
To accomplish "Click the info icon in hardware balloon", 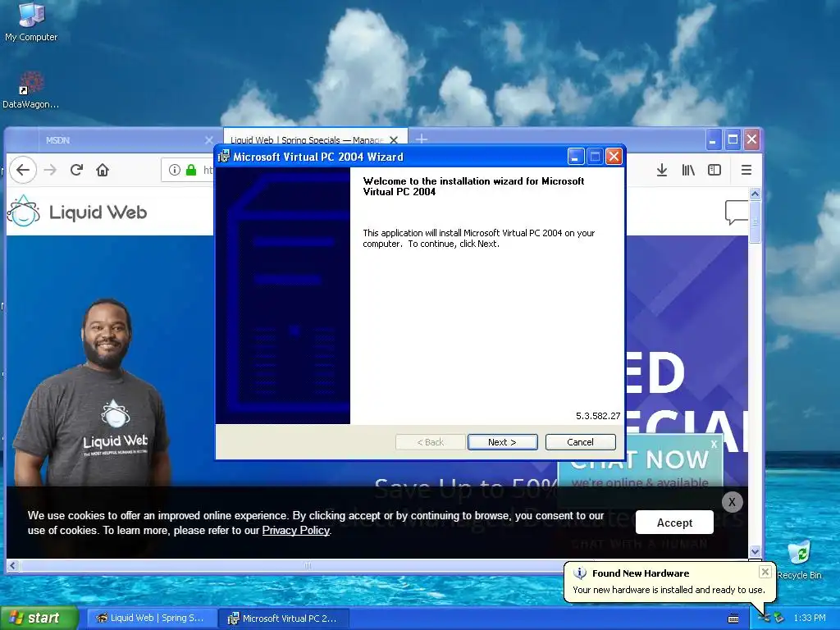I will (x=580, y=573).
